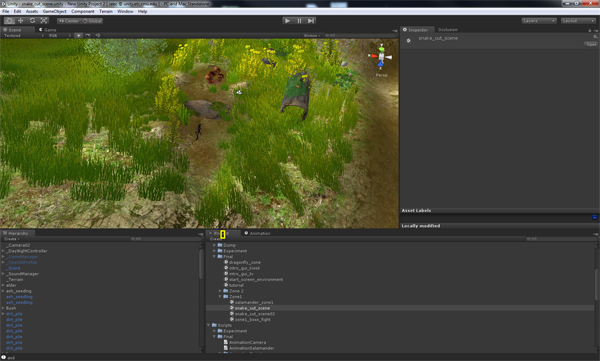Click AnimationSalamander script icon
The height and width of the screenshot is (361, 600).
pos(226,348)
